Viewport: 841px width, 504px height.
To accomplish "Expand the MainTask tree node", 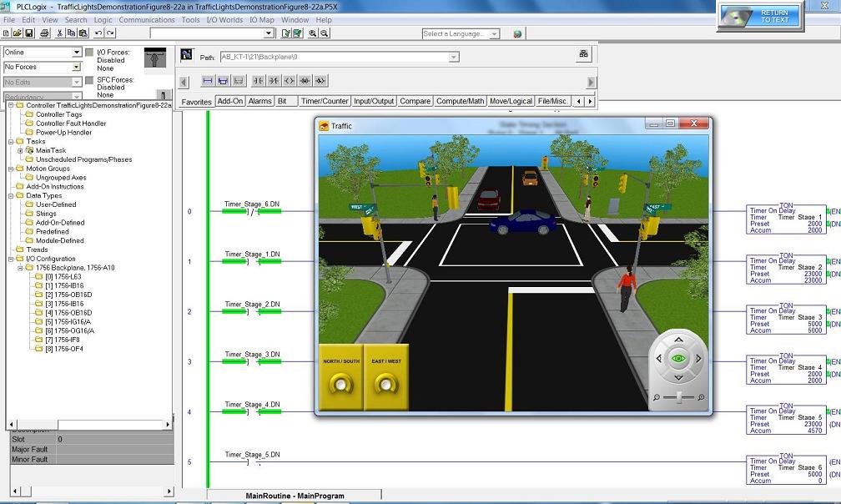I will click(20, 150).
